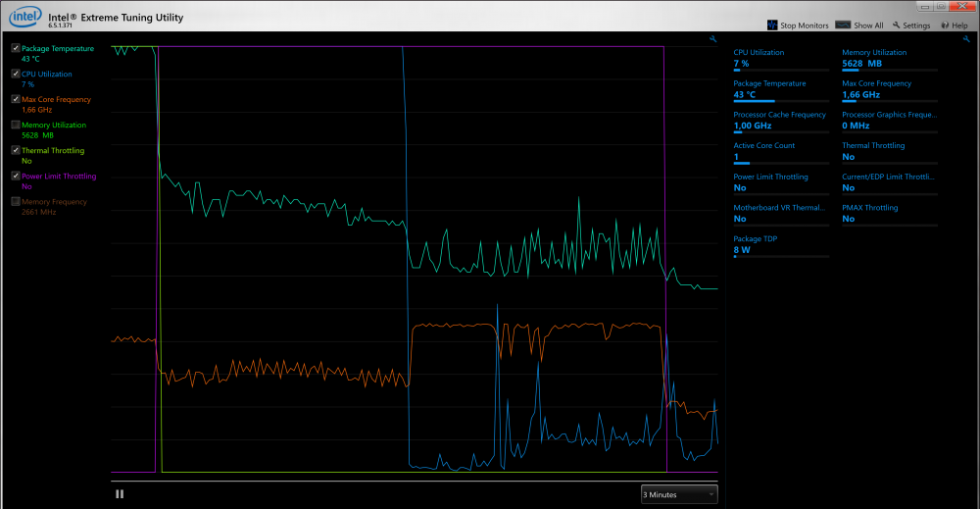Click Max Core Frequency legend label

pyautogui.click(x=56, y=99)
